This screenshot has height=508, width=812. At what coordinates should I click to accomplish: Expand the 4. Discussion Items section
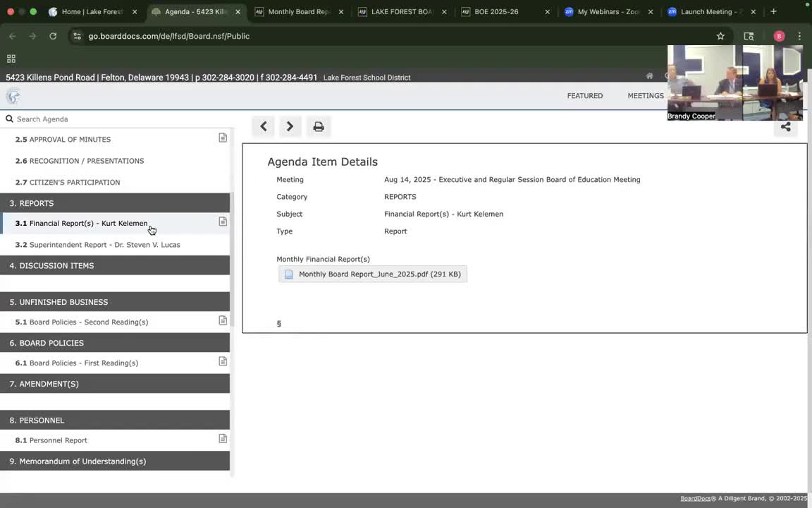pos(115,265)
